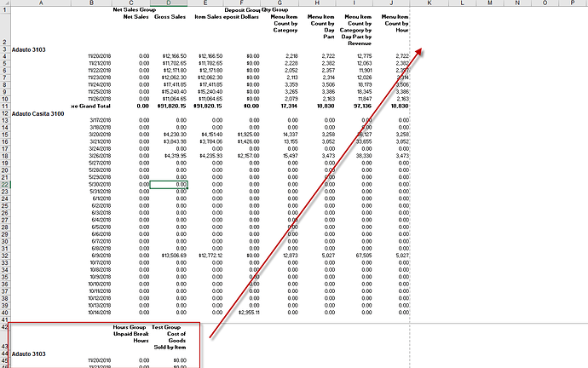Screen dimensions: 588x368
Task: Click 'Menu Item Count by Hour' header
Action: tap(395, 23)
